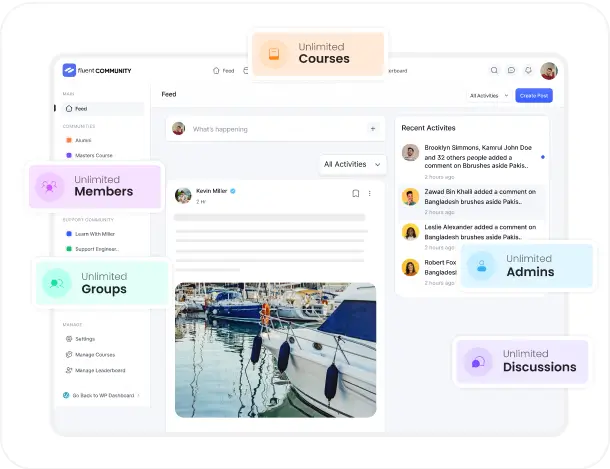The width and height of the screenshot is (610, 469).
Task: Open the header All Activities dropdown
Action: point(489,96)
